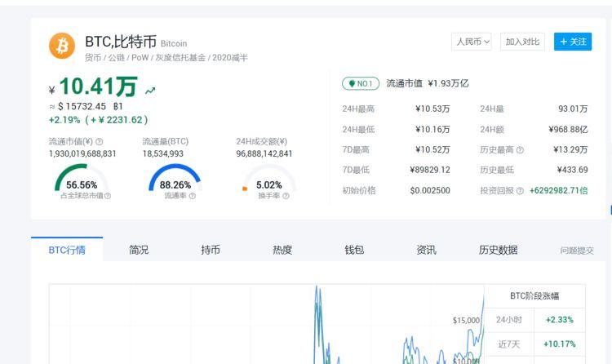Viewport: 612px width, 364px height.
Task: Click the 1,930,019,688,831 market cap value
Action: click(82, 154)
